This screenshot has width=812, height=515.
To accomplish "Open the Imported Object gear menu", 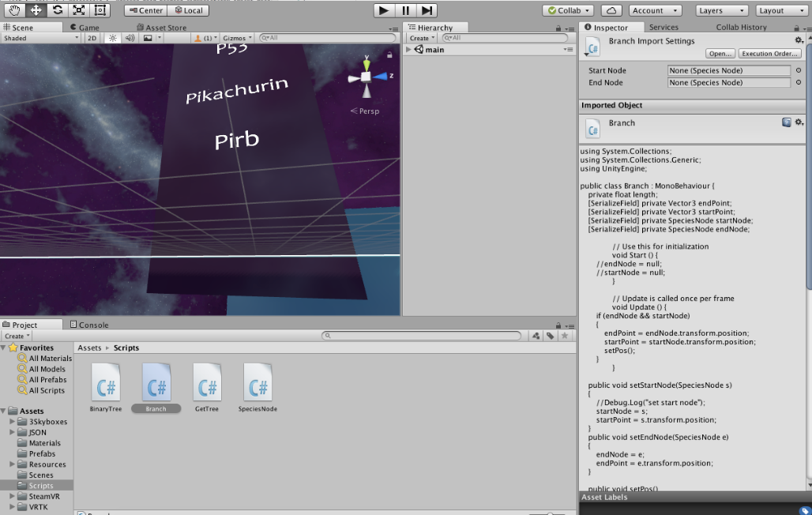I will [799, 122].
